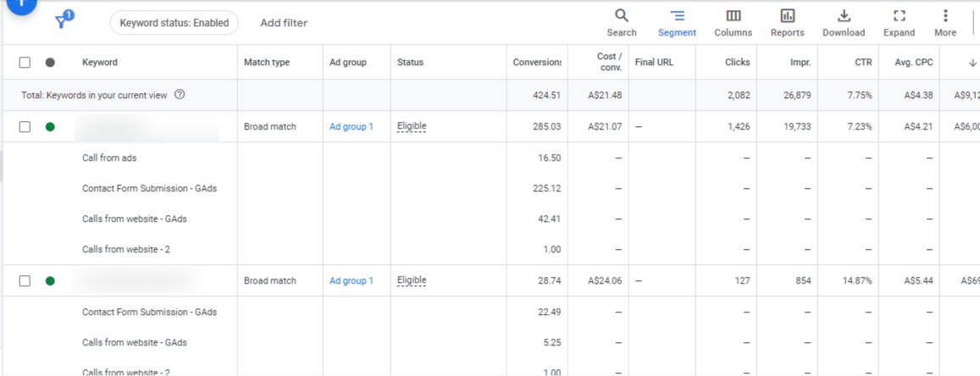Click the Keyword status: Enabled filter chip
980x376 pixels.
(174, 23)
